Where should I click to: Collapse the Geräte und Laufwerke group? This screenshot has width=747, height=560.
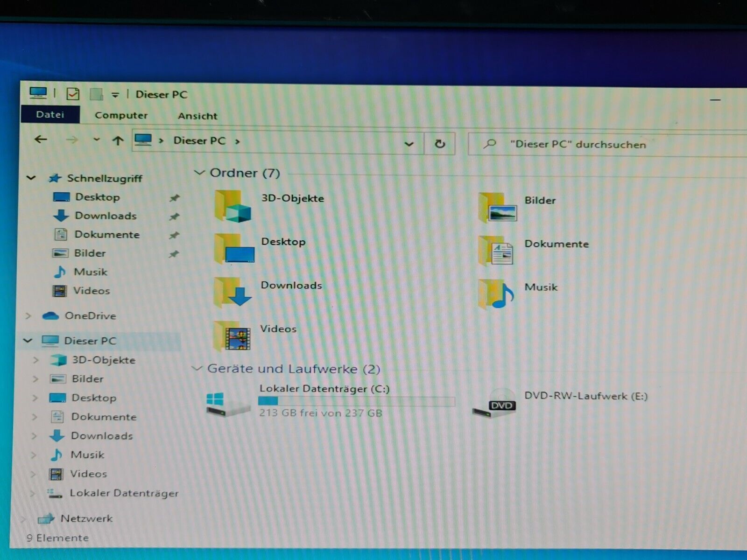197,369
